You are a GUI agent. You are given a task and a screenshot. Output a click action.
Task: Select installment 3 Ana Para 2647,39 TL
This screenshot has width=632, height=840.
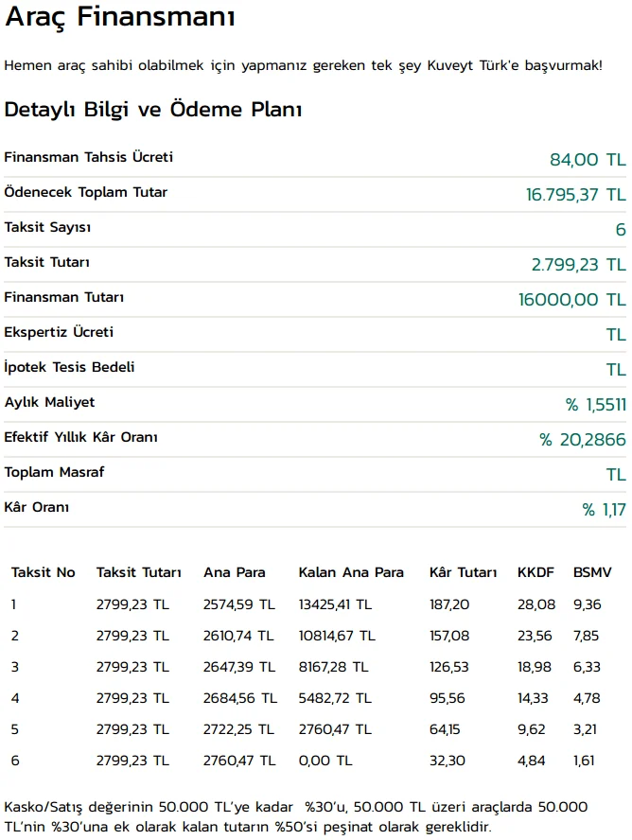click(238, 667)
